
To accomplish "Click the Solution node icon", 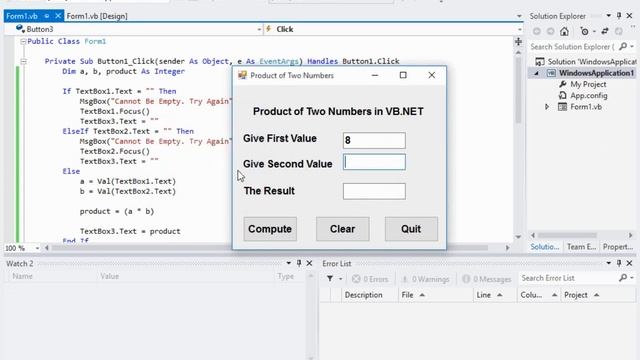I will click(x=540, y=62).
